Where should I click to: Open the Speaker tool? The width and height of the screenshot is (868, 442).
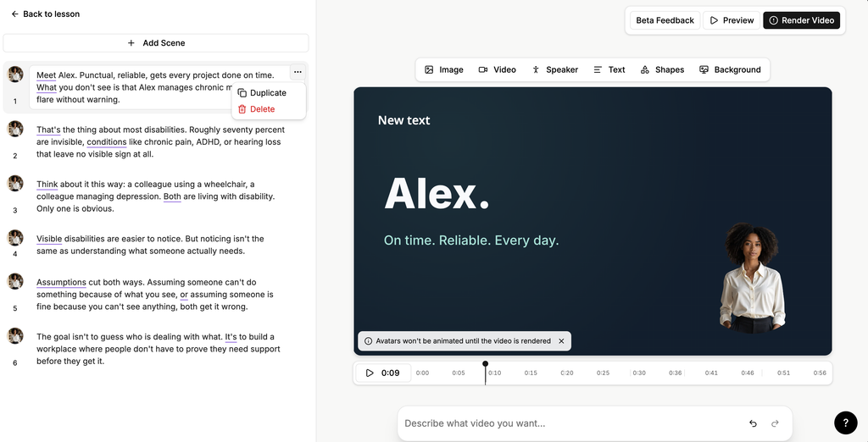click(x=554, y=69)
